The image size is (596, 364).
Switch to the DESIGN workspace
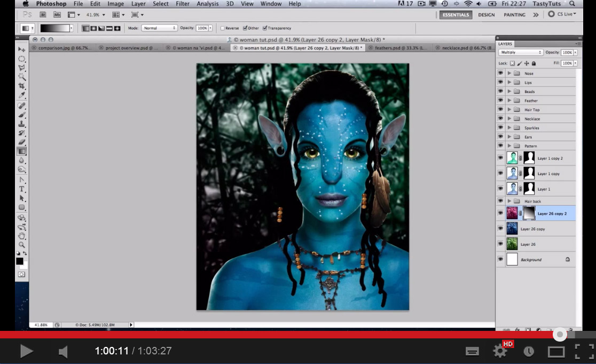pyautogui.click(x=486, y=15)
